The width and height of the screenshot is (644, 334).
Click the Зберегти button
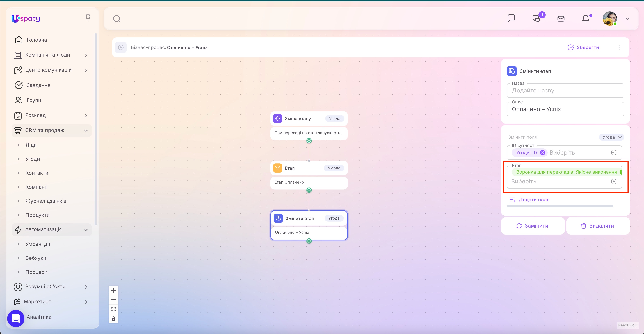583,47
